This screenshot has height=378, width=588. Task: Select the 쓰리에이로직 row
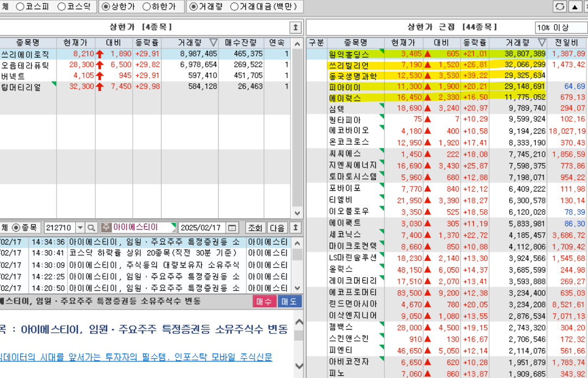point(145,54)
